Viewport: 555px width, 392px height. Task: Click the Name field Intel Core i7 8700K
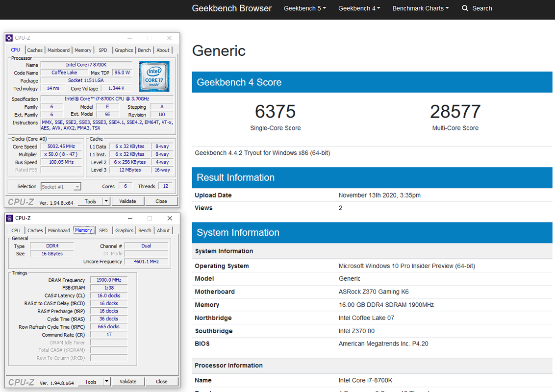(x=86, y=65)
